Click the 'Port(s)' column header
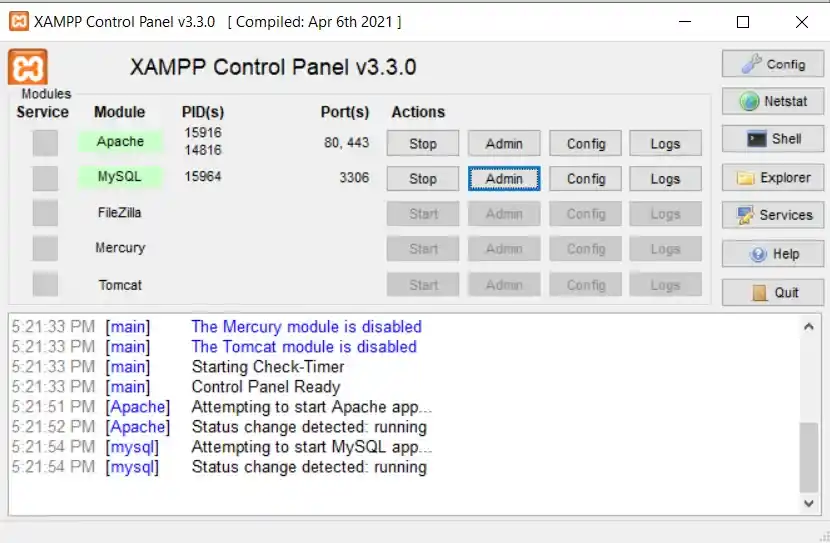The width and height of the screenshot is (830, 543). 345,112
